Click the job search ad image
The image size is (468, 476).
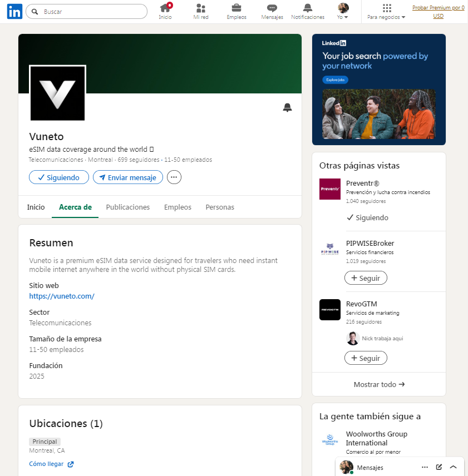[x=379, y=114]
